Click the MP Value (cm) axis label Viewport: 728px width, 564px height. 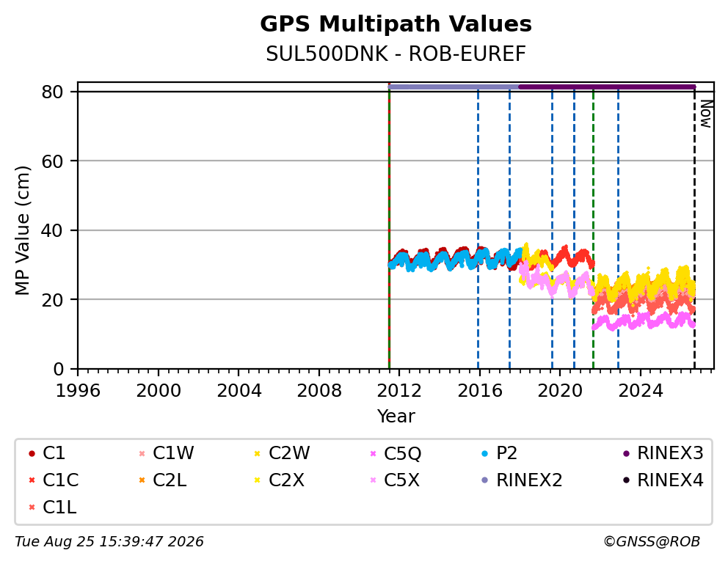click(22, 230)
